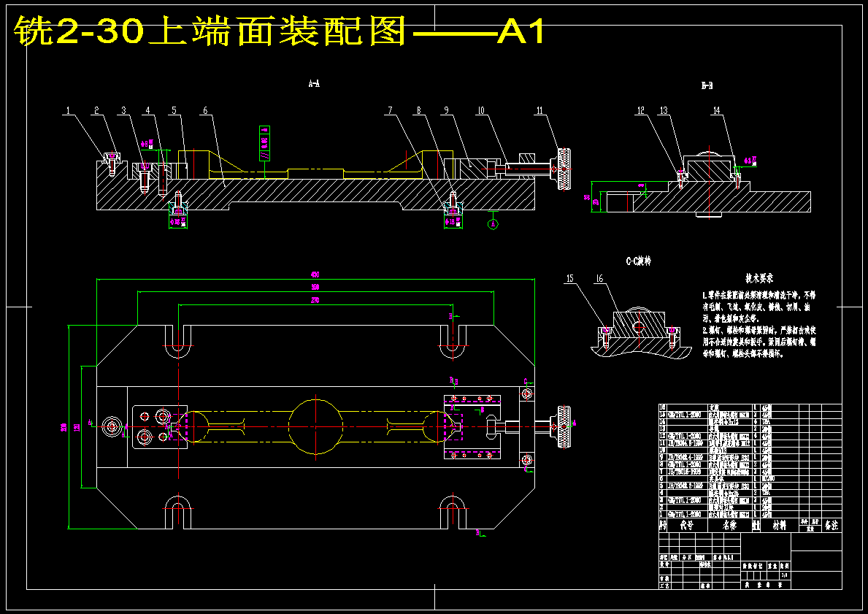Viewport: 868px width, 614px height.
Task: Click the yellow title 铣2-30上端面装配图——A1
Action: [279, 31]
